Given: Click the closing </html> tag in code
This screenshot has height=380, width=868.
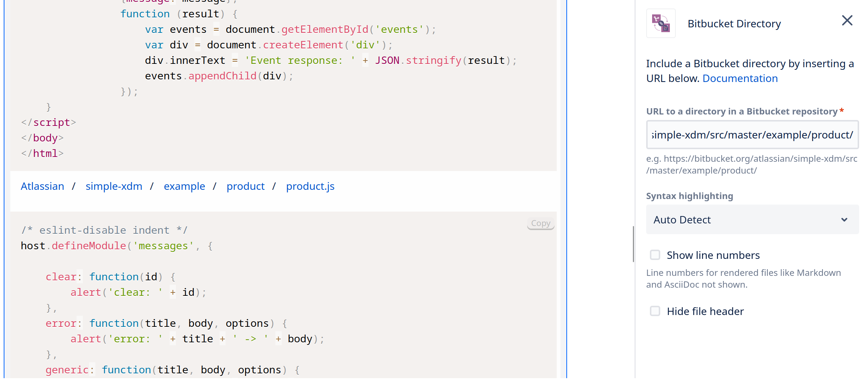Looking at the screenshot, I should coord(43,154).
